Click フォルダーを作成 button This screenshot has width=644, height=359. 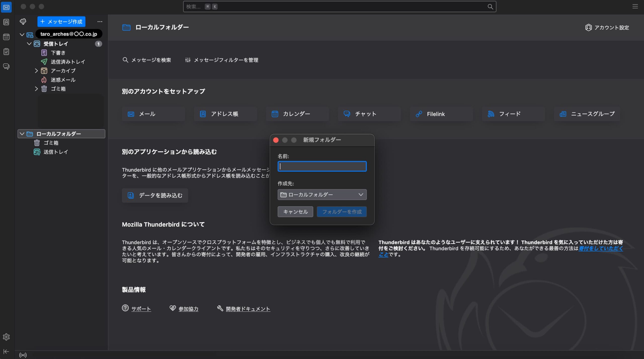[x=342, y=212]
